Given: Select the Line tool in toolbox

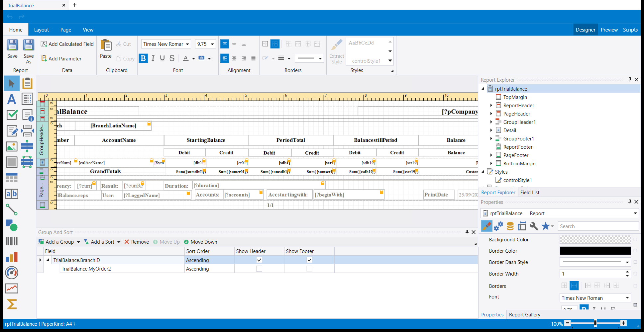Looking at the screenshot, I should tap(12, 209).
